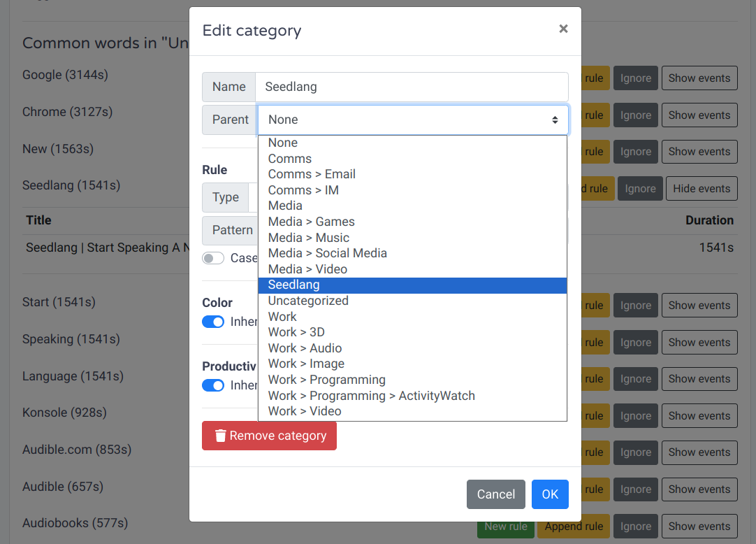Select 'Comms > Email' from list
This screenshot has width=756, height=544.
[x=312, y=174]
